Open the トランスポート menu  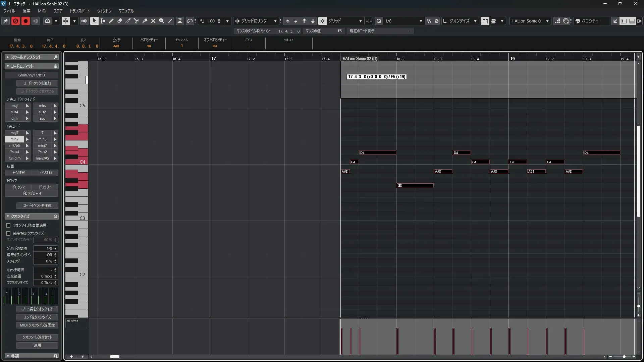(x=79, y=11)
